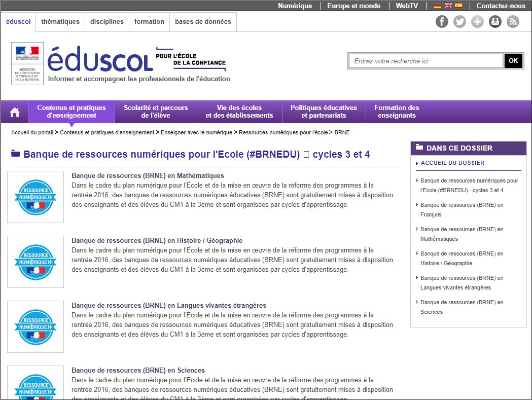Open Accueil du dossier in sidebar

point(452,163)
